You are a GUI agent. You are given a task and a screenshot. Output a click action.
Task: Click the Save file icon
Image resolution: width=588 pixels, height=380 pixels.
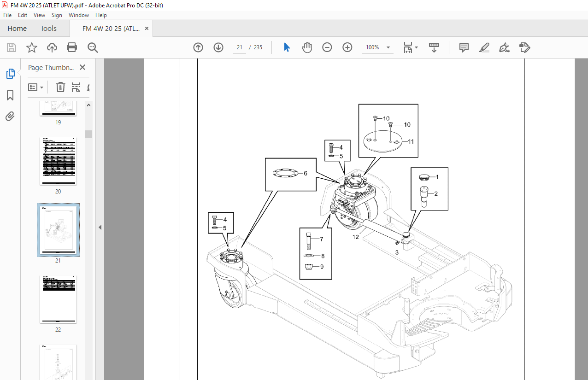[x=12, y=47]
